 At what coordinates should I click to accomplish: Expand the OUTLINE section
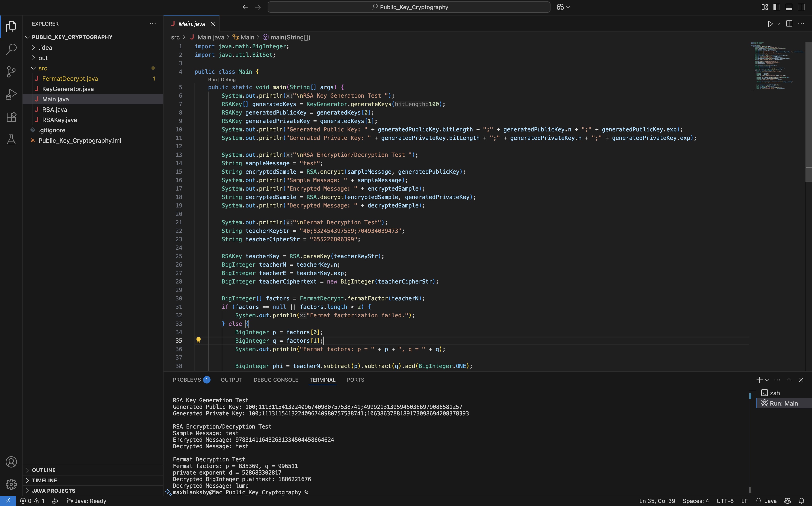(x=43, y=470)
